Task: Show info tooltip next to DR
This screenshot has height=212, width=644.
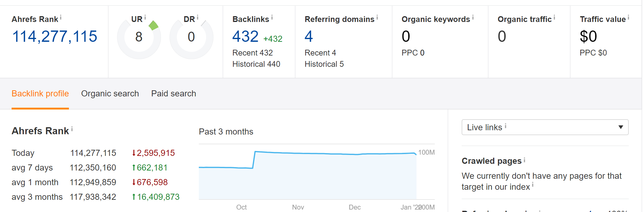Action: point(198,17)
